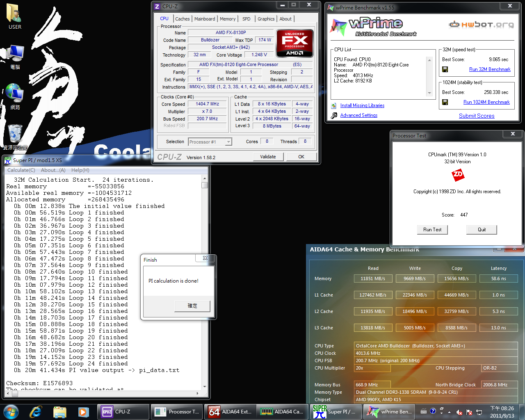The height and width of the screenshot is (420, 525).
Task: Click Install Missing Libraries link
Action: click(x=362, y=105)
